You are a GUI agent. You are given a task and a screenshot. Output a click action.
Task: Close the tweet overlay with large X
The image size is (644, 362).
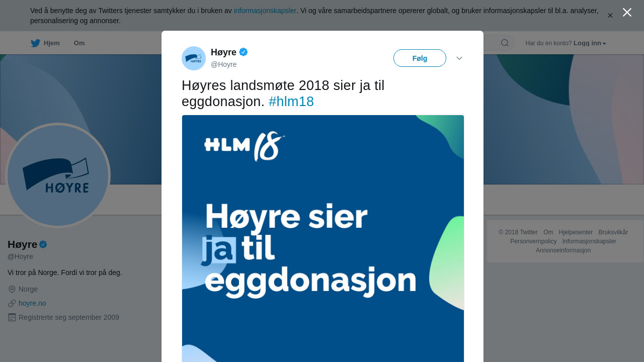[x=627, y=13]
